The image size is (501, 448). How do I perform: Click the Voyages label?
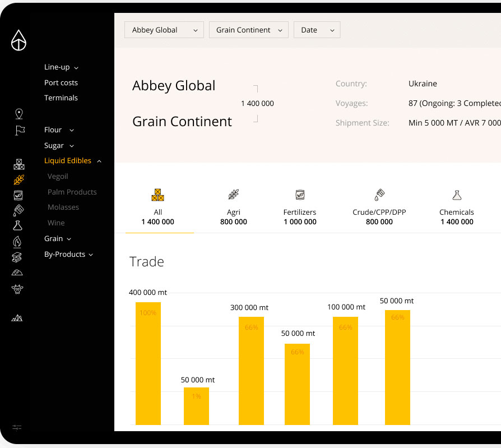[351, 103]
